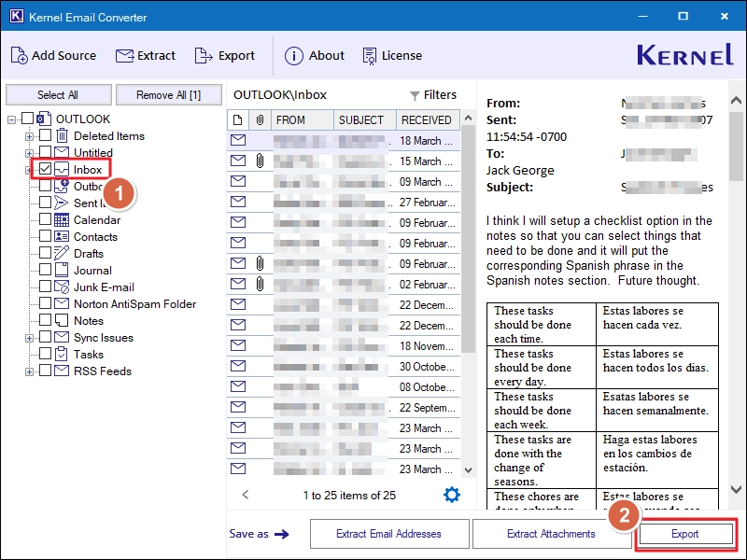This screenshot has height=560, width=747.
Task: Uncheck the Inbox folder checkbox
Action: pos(45,169)
